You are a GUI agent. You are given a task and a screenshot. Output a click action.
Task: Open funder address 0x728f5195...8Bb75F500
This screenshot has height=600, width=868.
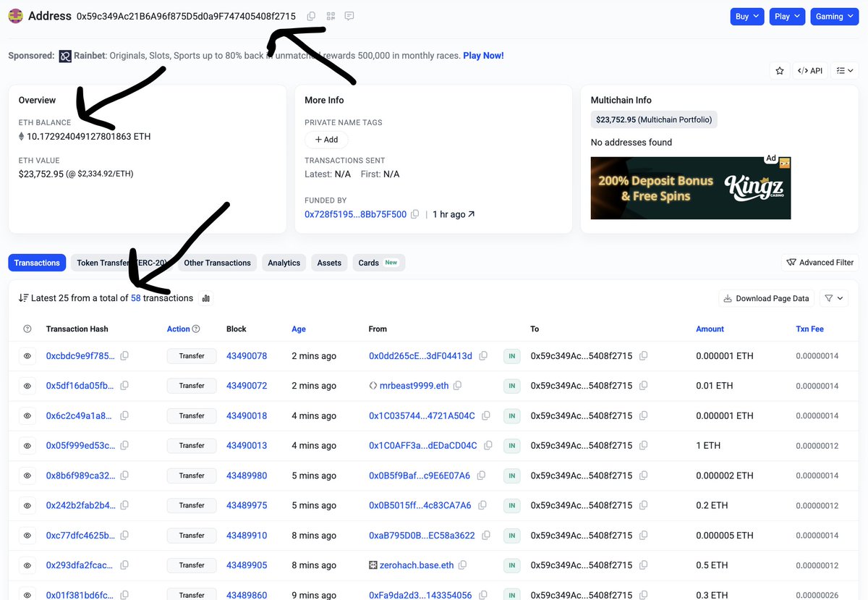355,214
